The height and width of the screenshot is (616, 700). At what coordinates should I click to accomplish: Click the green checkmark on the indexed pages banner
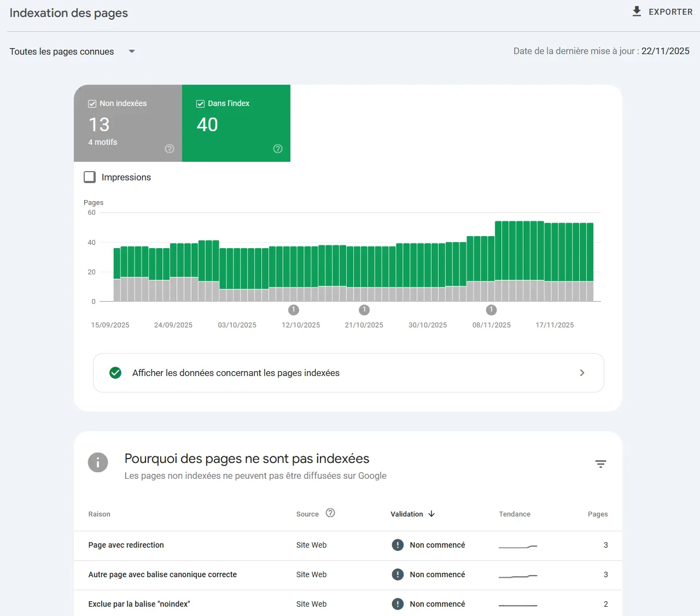115,373
